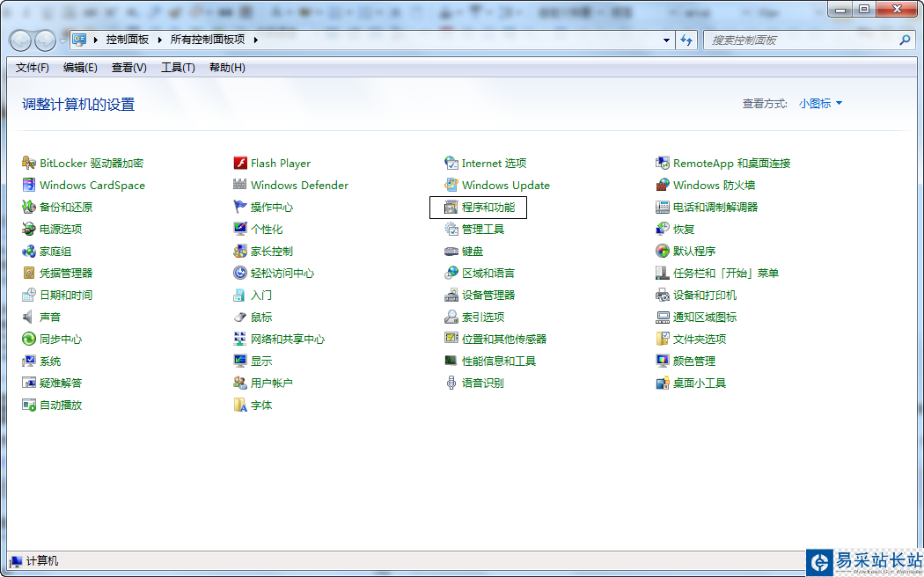Viewport: 924px width, 577px height.
Task: Click the search magnifier icon
Action: coord(906,40)
